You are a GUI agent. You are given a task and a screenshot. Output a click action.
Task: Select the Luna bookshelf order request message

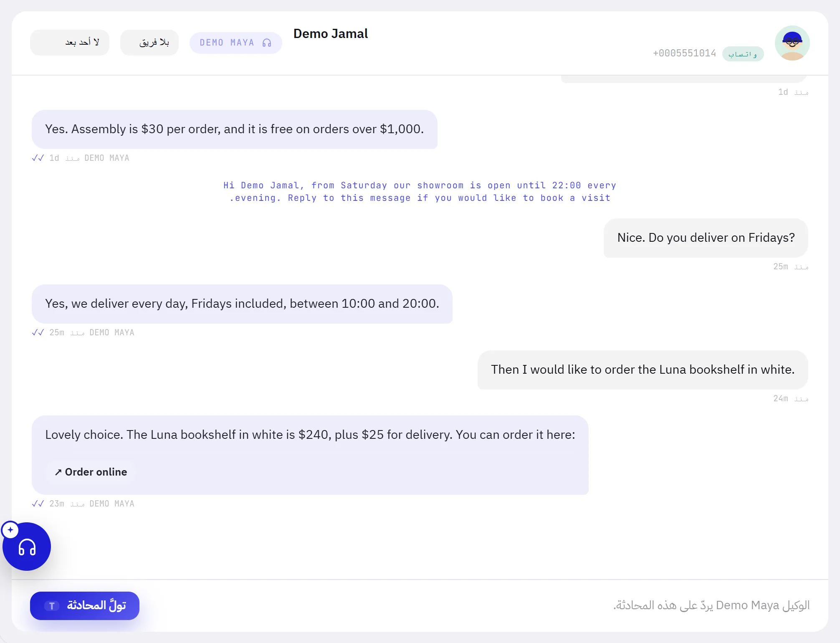click(x=643, y=370)
